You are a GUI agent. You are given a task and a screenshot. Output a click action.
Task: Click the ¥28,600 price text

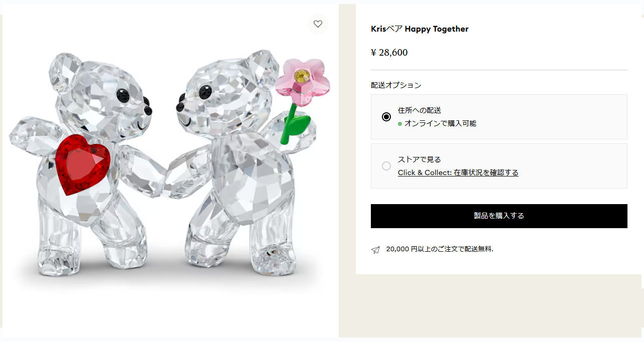coord(389,52)
